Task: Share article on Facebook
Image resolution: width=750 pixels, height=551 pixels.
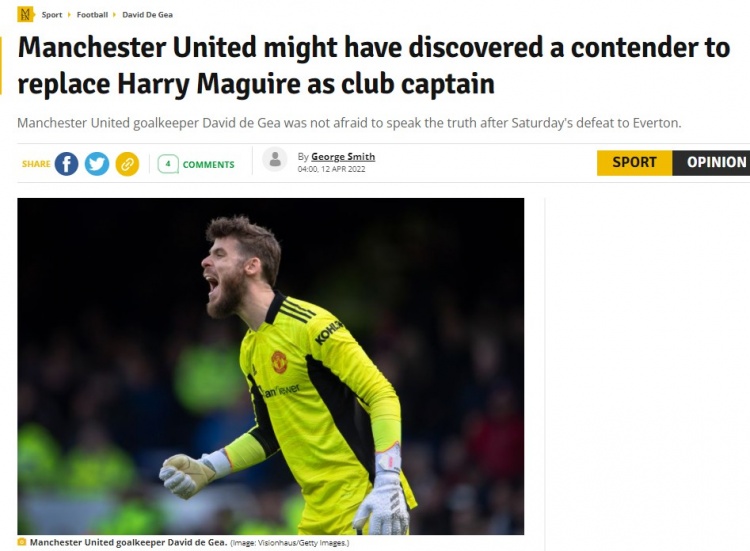Action: [x=66, y=164]
